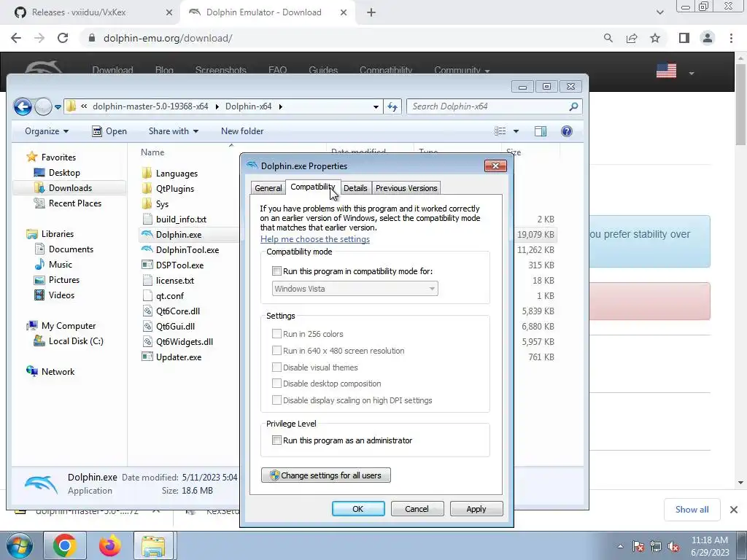Toggle Disable visual themes checkbox
This screenshot has height=560, width=747.
click(x=276, y=367)
